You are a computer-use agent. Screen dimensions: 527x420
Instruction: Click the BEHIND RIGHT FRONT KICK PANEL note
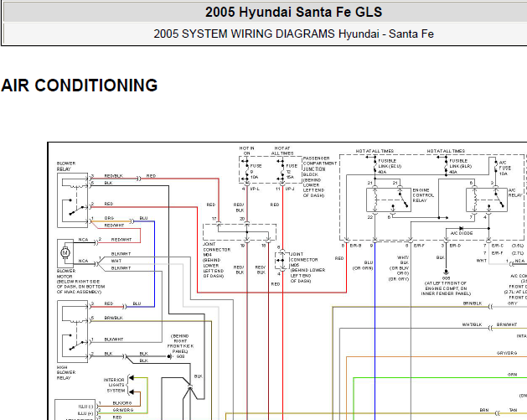point(180,344)
